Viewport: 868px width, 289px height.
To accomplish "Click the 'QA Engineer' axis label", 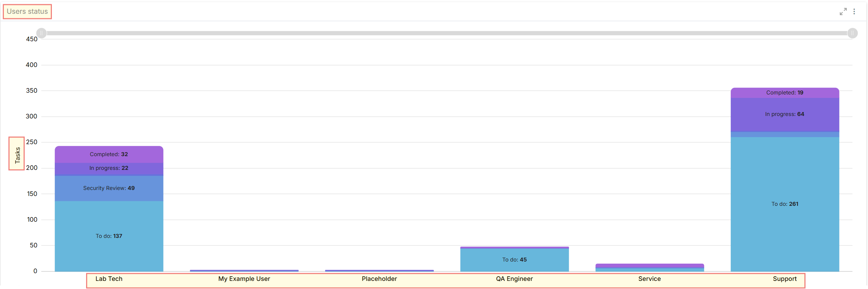I will 514,279.
